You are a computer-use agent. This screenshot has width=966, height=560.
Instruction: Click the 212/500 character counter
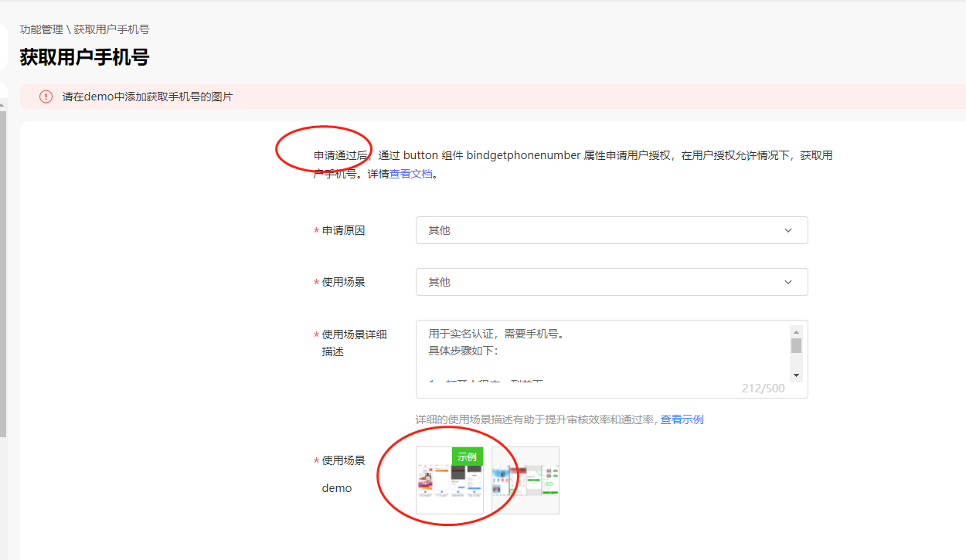pyautogui.click(x=763, y=389)
